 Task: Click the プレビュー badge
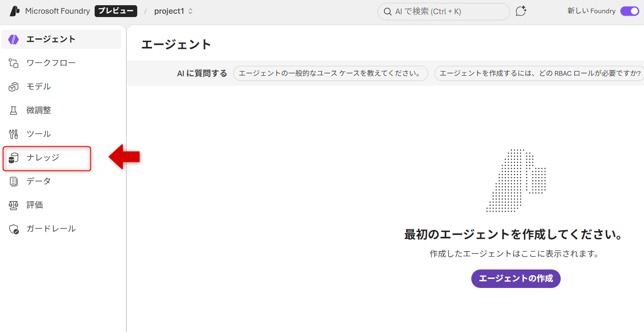point(116,11)
